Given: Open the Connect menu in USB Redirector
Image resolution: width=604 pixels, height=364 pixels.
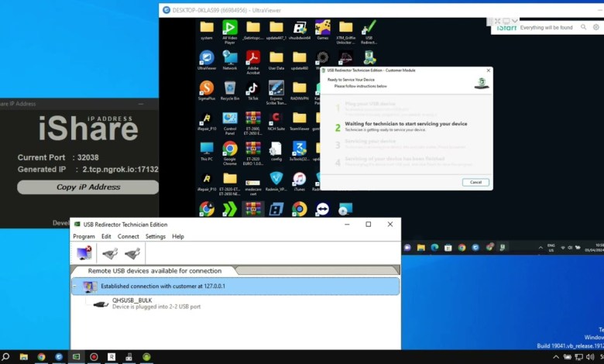Looking at the screenshot, I should 129,236.
